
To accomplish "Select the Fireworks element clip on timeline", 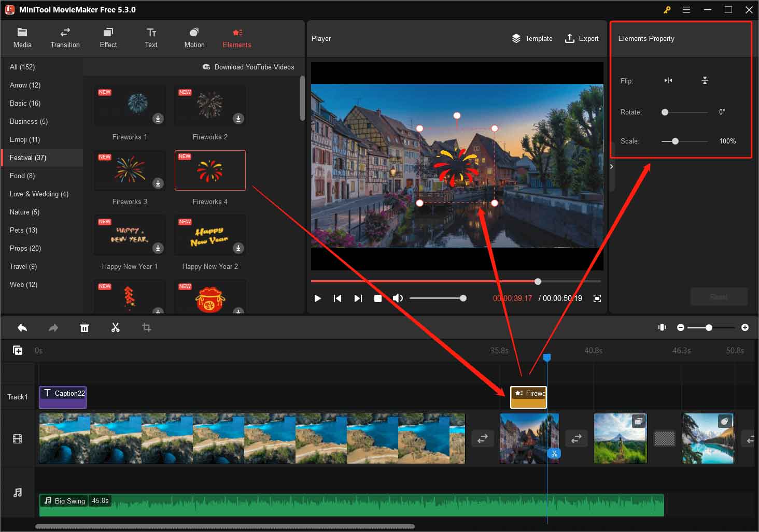I will pos(528,397).
